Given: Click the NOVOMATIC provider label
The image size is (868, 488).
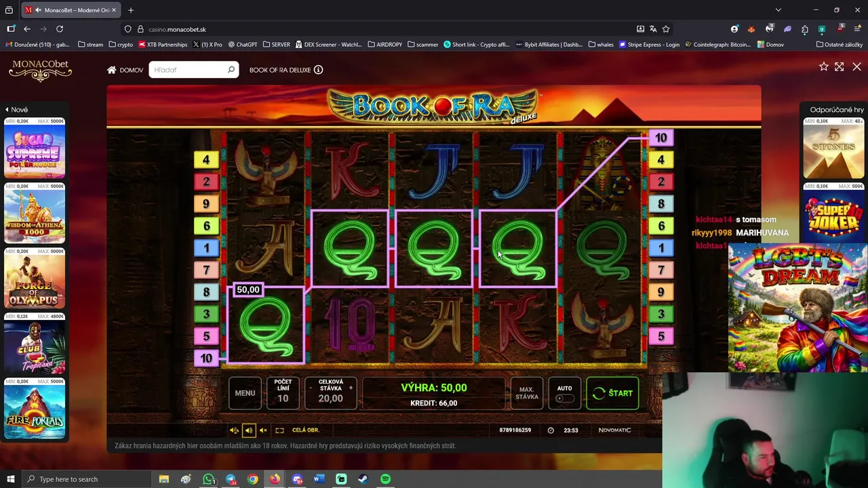Looking at the screenshot, I should pos(614,430).
